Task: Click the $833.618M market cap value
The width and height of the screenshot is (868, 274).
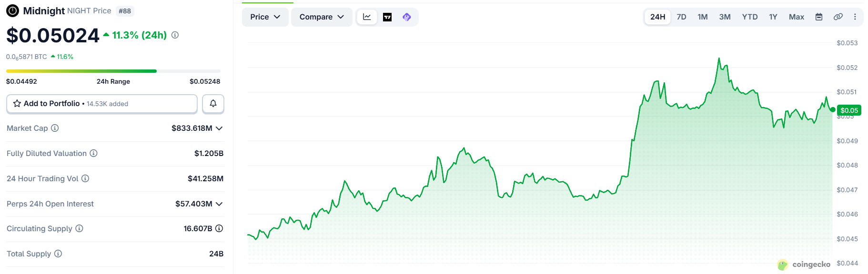Action: pos(192,128)
